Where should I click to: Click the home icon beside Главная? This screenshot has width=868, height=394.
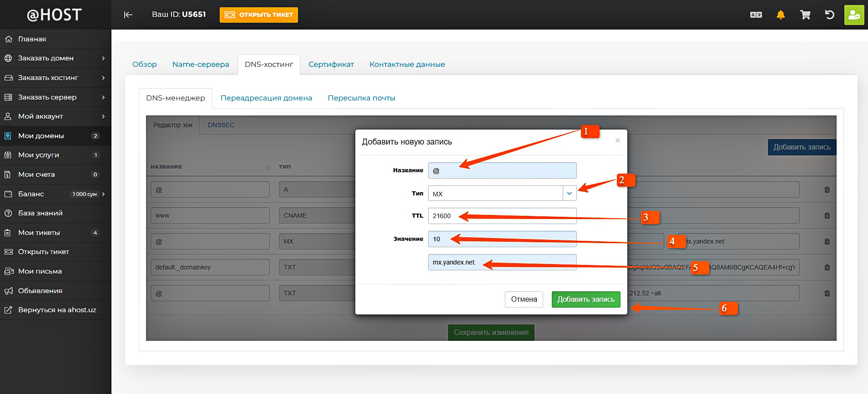pos(8,39)
